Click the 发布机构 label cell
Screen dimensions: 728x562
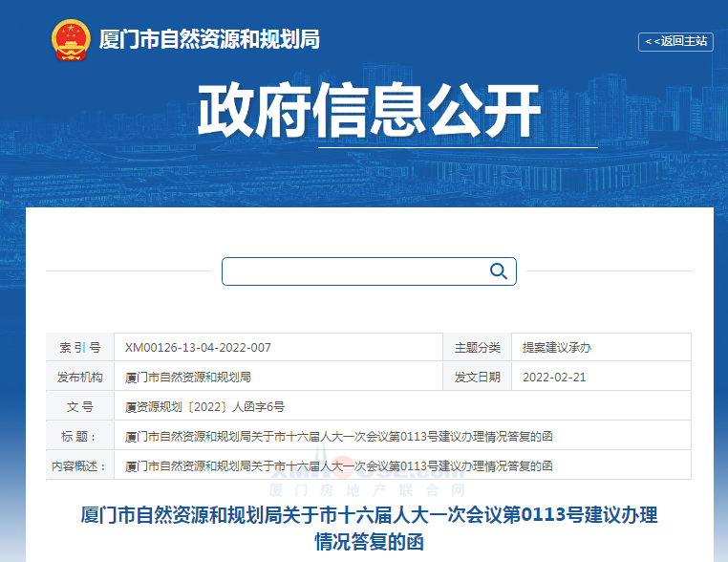[79, 378]
